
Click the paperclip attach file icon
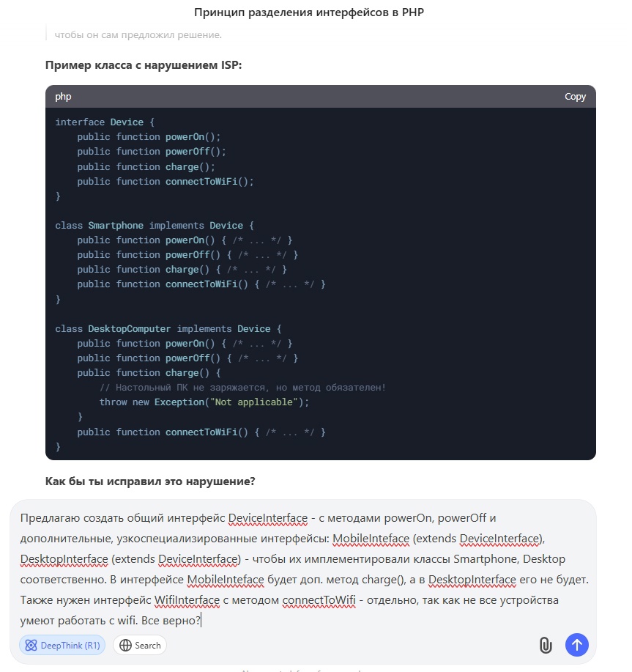coord(545,645)
